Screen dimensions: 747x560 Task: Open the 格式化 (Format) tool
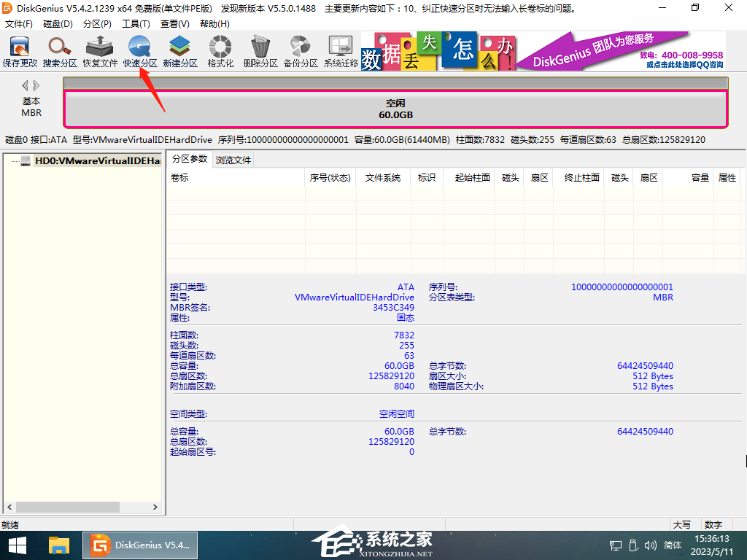click(220, 51)
